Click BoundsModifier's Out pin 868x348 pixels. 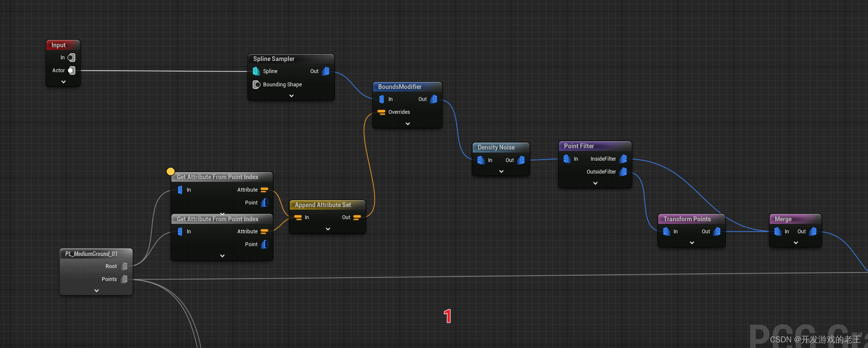434,99
